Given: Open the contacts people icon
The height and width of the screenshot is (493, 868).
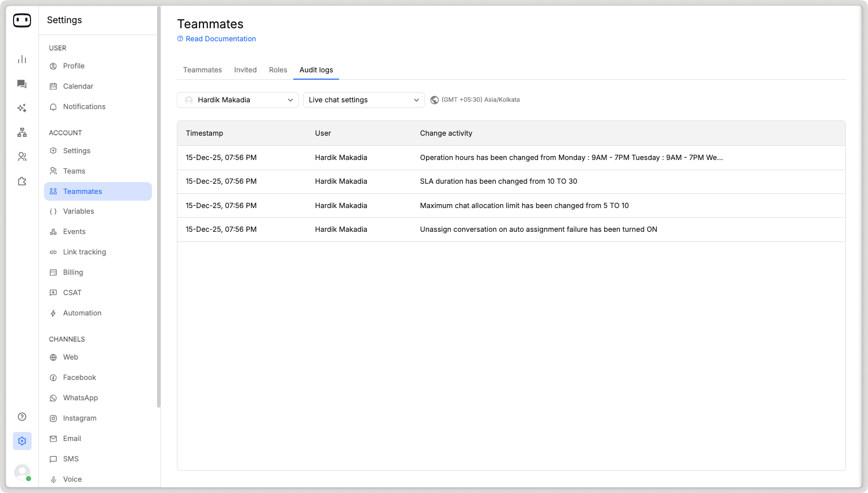Looking at the screenshot, I should tap(22, 157).
